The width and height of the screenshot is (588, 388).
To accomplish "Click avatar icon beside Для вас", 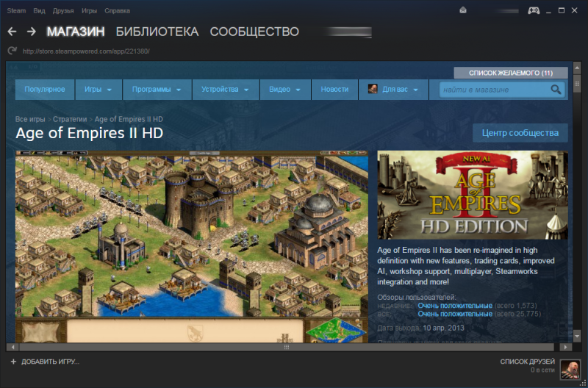I will click(373, 90).
